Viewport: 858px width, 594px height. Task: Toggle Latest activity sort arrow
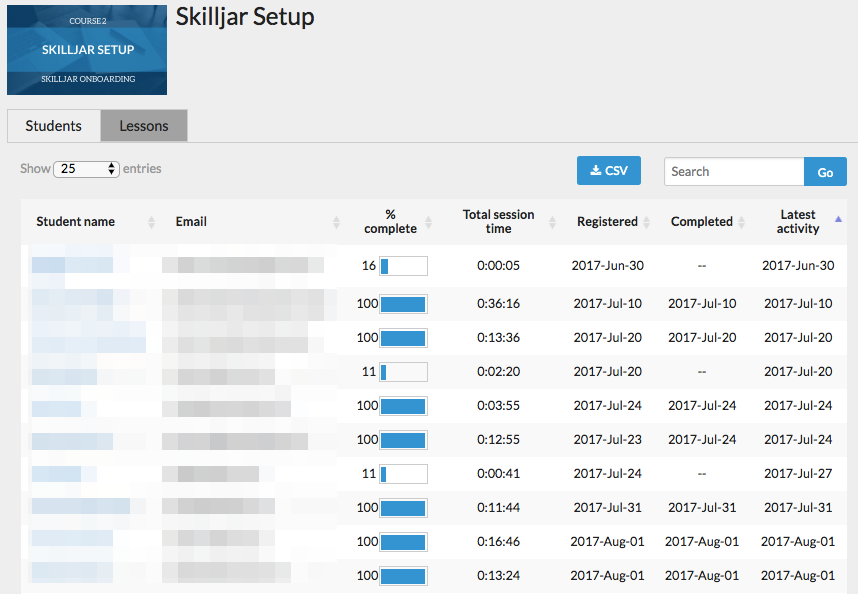coord(838,219)
